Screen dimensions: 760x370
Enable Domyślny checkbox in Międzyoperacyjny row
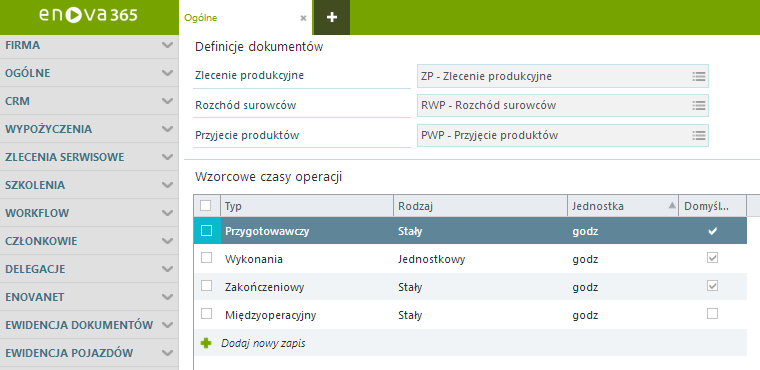pyautogui.click(x=712, y=314)
